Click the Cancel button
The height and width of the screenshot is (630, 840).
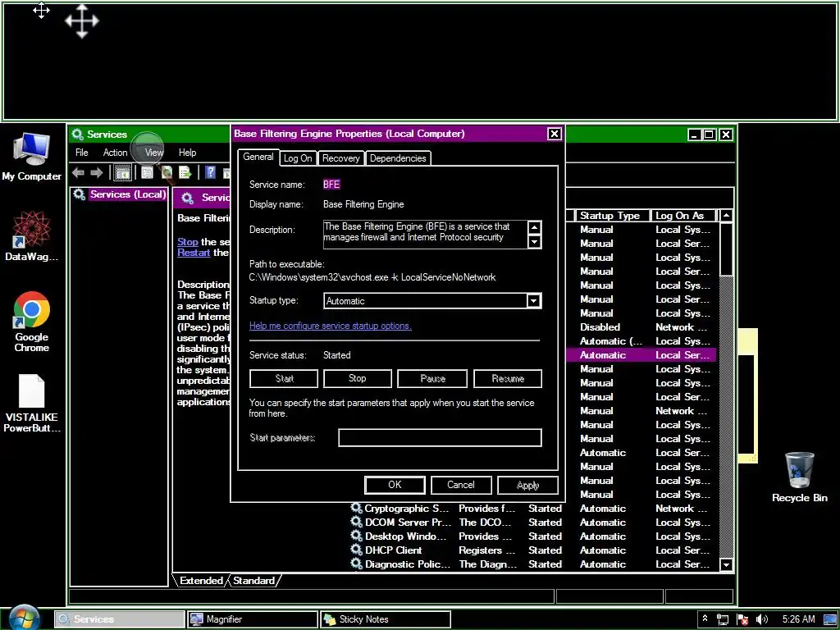(x=461, y=485)
